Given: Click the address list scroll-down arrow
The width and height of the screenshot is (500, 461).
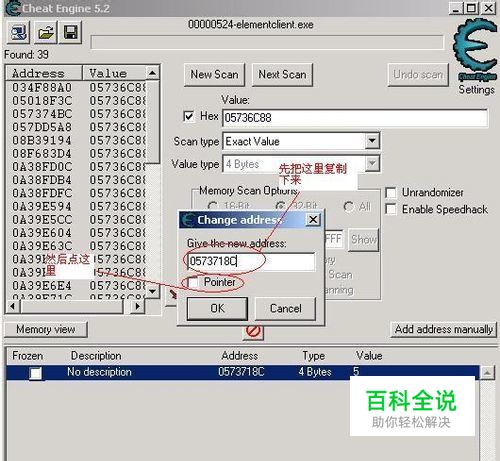Looking at the screenshot, I should pos(152,291).
